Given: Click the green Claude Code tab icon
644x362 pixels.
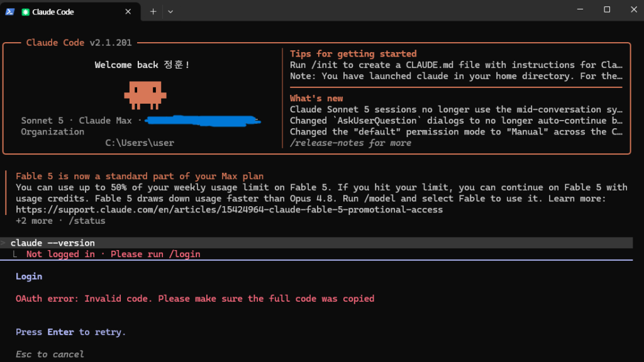Looking at the screenshot, I should point(25,12).
